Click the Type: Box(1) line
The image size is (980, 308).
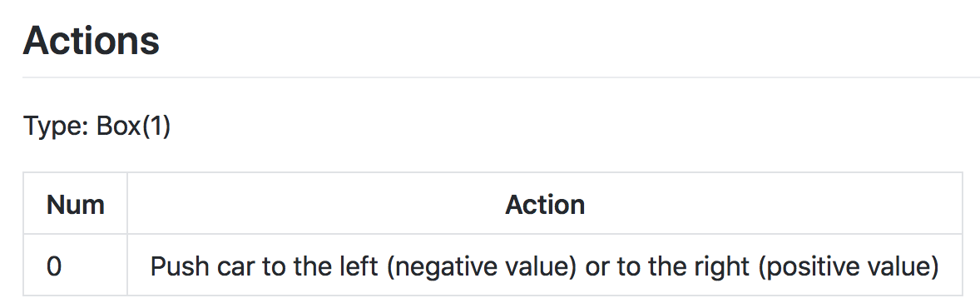coord(97,127)
